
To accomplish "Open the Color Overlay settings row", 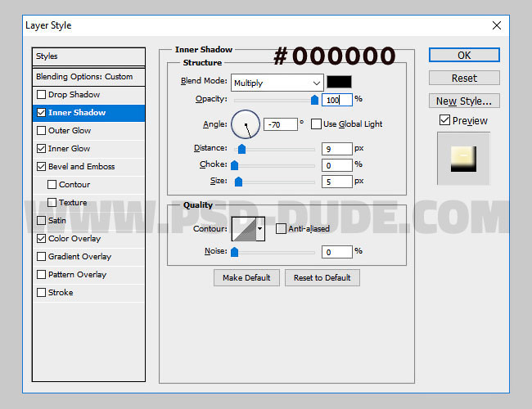I will (x=89, y=238).
